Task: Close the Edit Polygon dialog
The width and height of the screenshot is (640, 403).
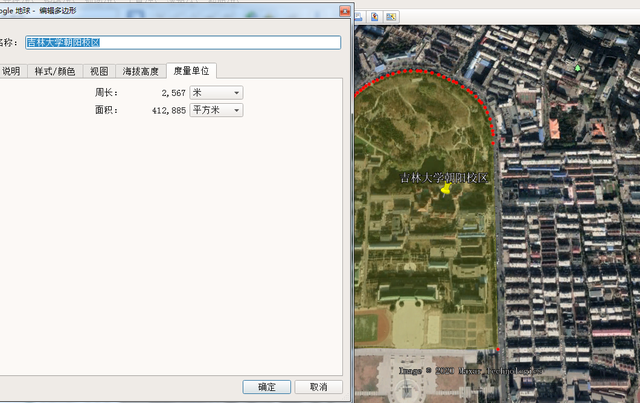Action: pyautogui.click(x=345, y=11)
